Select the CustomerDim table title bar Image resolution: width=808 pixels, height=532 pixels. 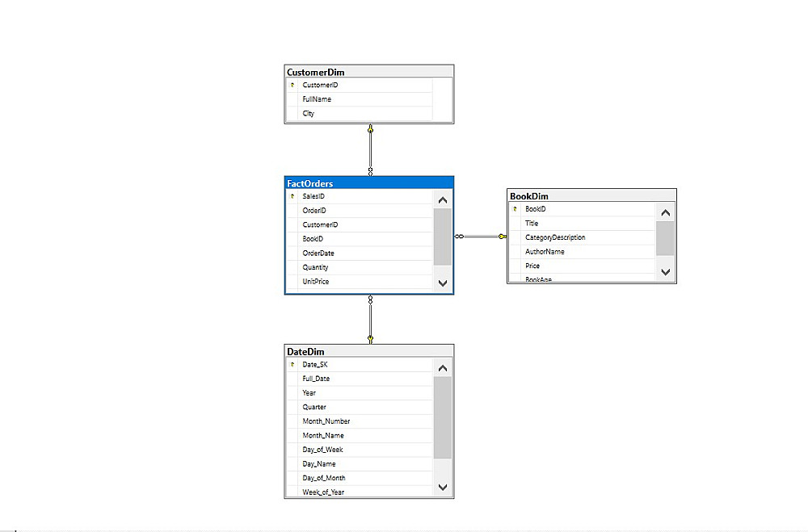click(369, 72)
